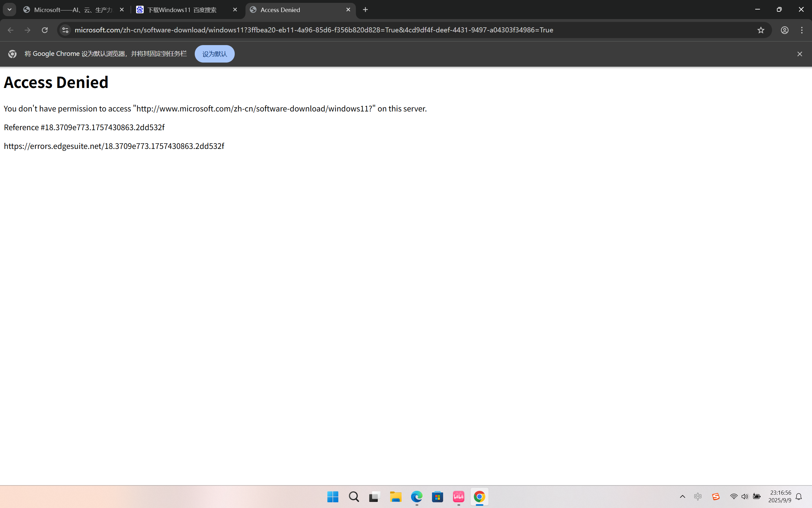
Task: Open Chrome three-dot menu
Action: (x=802, y=30)
